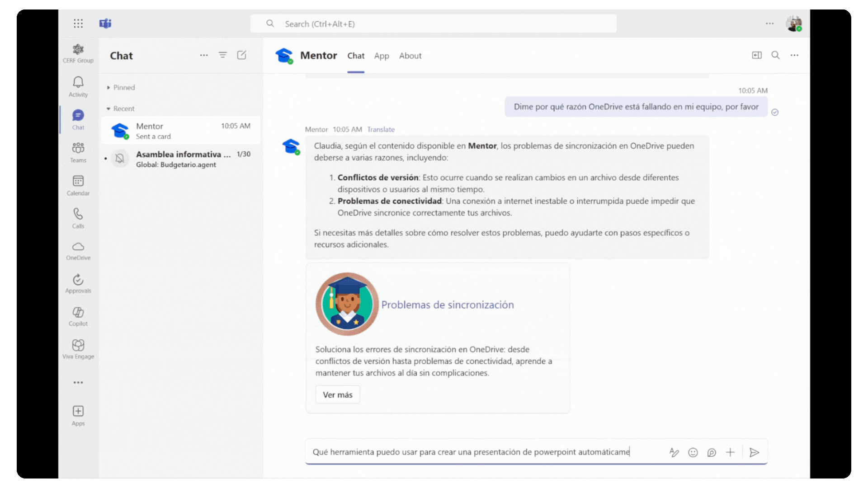Screen dimensions: 868x488
Task: Click the Translate link on Mentor's message
Action: (x=381, y=129)
